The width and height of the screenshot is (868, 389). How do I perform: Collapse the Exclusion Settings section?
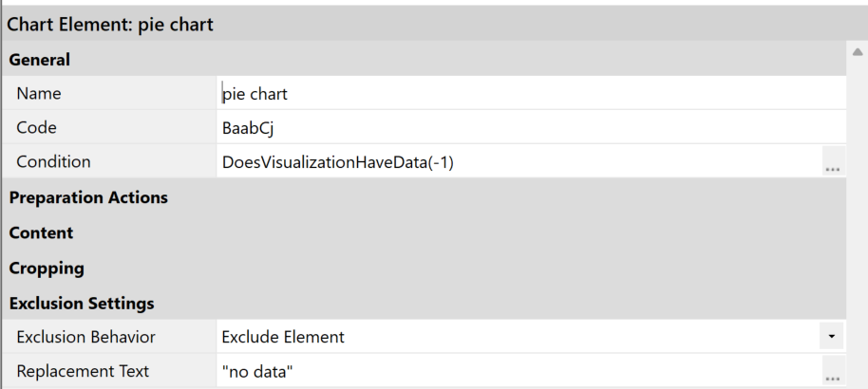pos(82,304)
